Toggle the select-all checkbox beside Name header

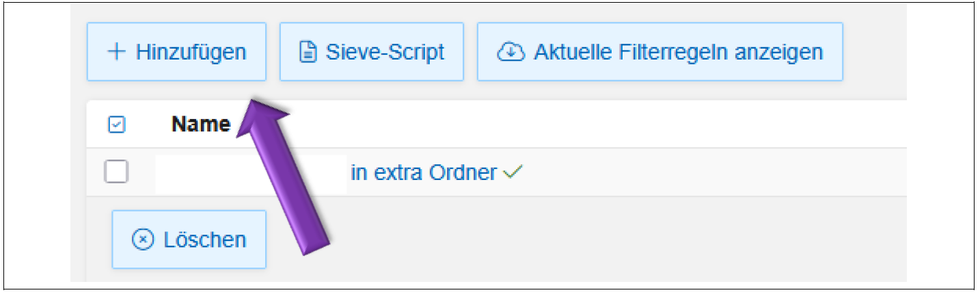point(116,125)
